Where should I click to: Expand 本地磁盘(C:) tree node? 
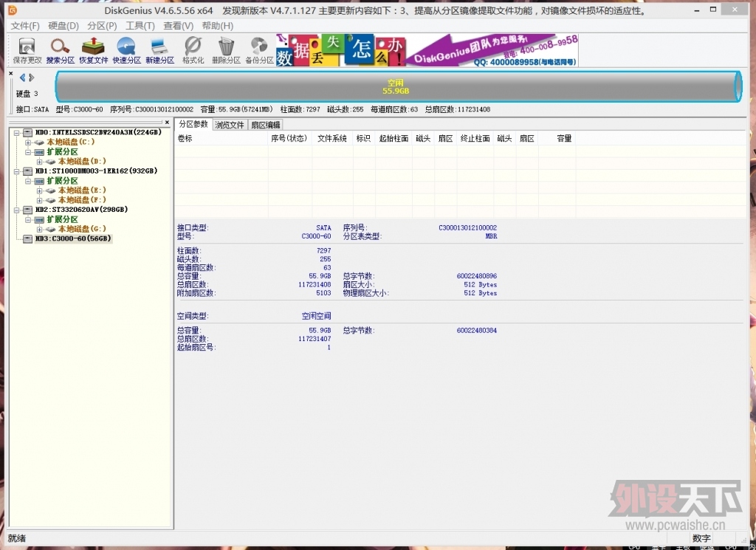(x=29, y=142)
